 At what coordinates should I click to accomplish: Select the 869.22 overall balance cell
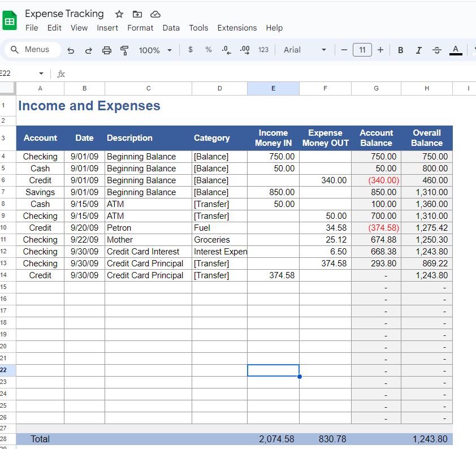tap(426, 264)
